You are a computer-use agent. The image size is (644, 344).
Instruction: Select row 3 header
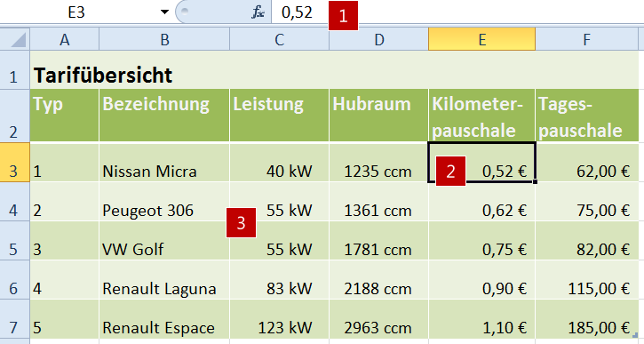pyautogui.click(x=15, y=163)
